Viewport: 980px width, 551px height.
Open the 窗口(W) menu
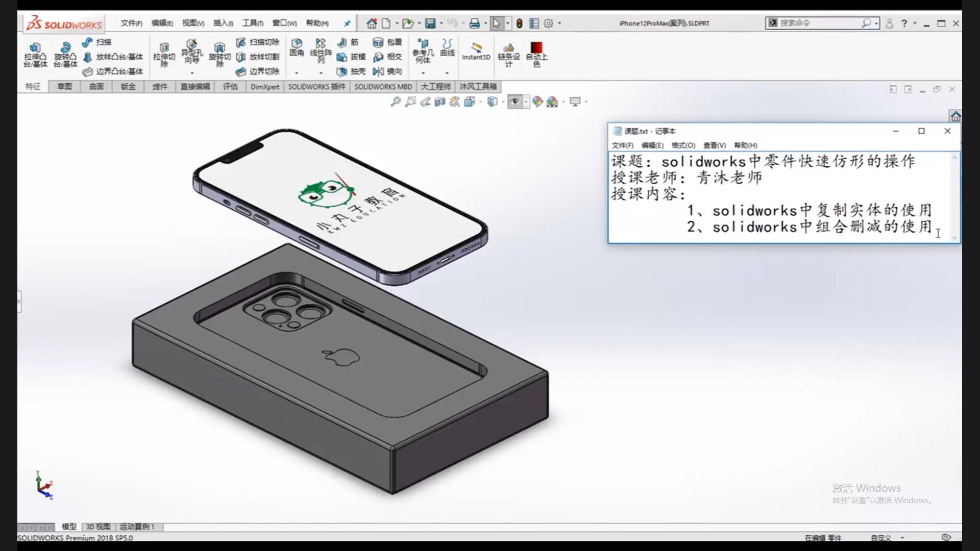284,23
